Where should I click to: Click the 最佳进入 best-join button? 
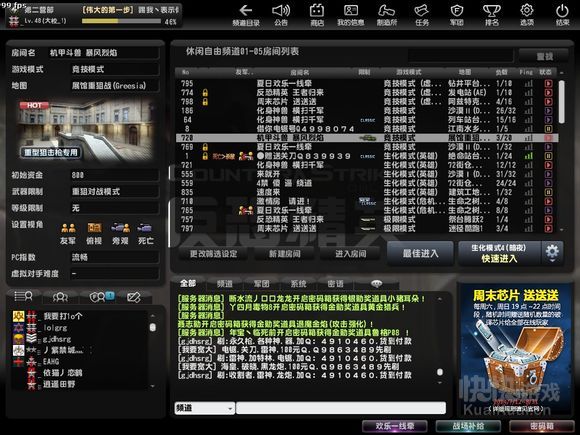pyautogui.click(x=420, y=253)
